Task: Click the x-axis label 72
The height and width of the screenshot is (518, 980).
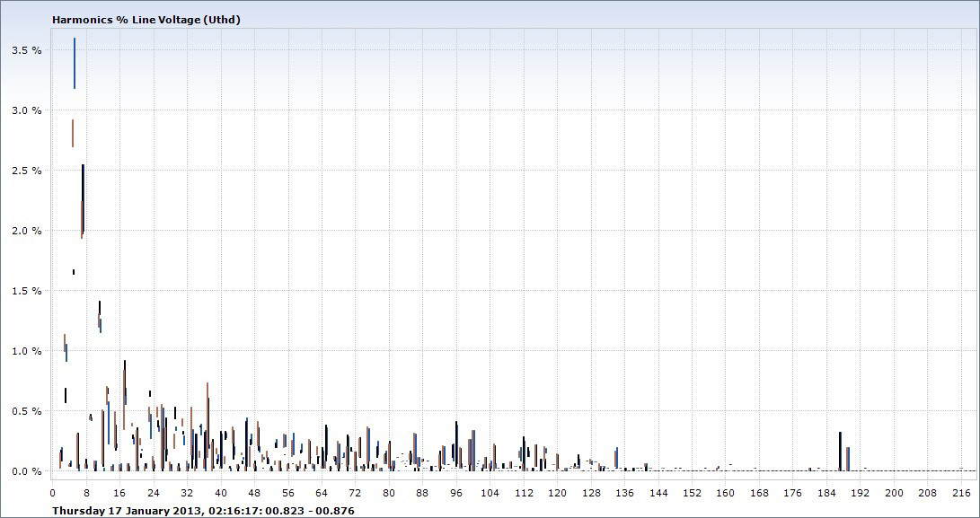Action: 356,493
